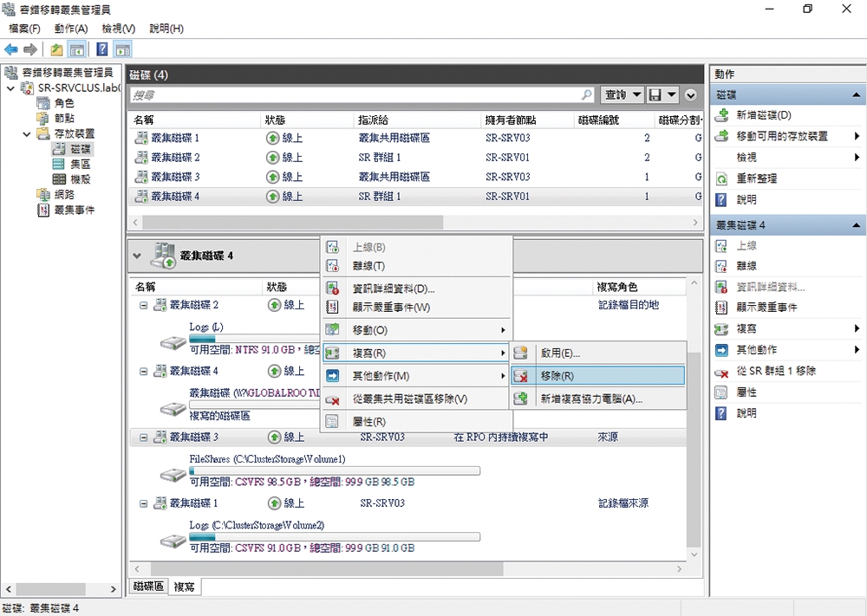Screen dimensions: 867x616
Task: Select 磁碟 tree node under 存放裝置
Action: [80, 149]
